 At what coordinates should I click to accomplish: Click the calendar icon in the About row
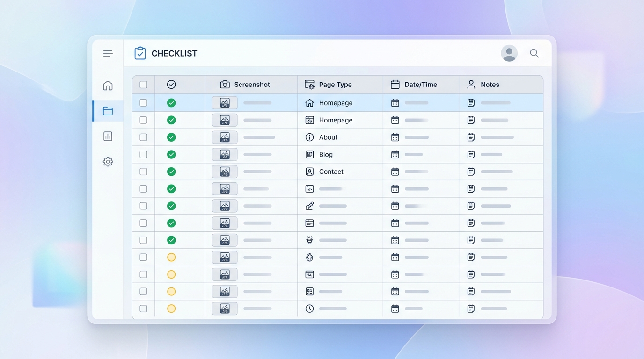(x=395, y=137)
